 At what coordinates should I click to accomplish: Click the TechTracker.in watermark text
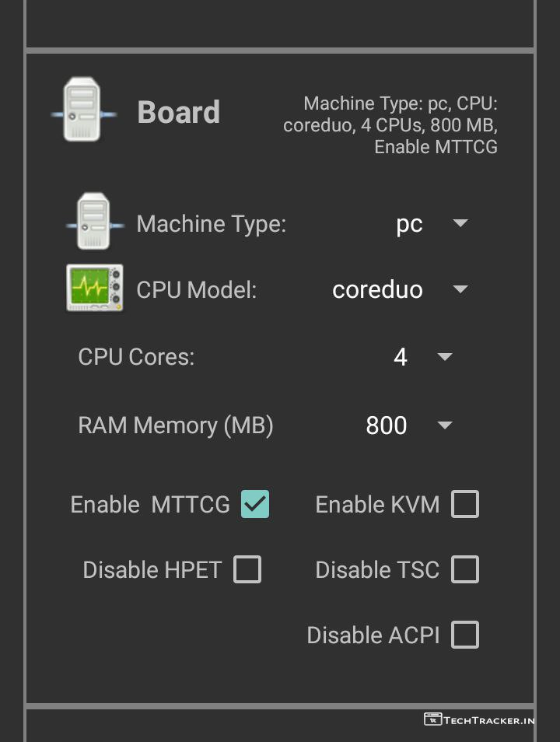click(x=489, y=720)
